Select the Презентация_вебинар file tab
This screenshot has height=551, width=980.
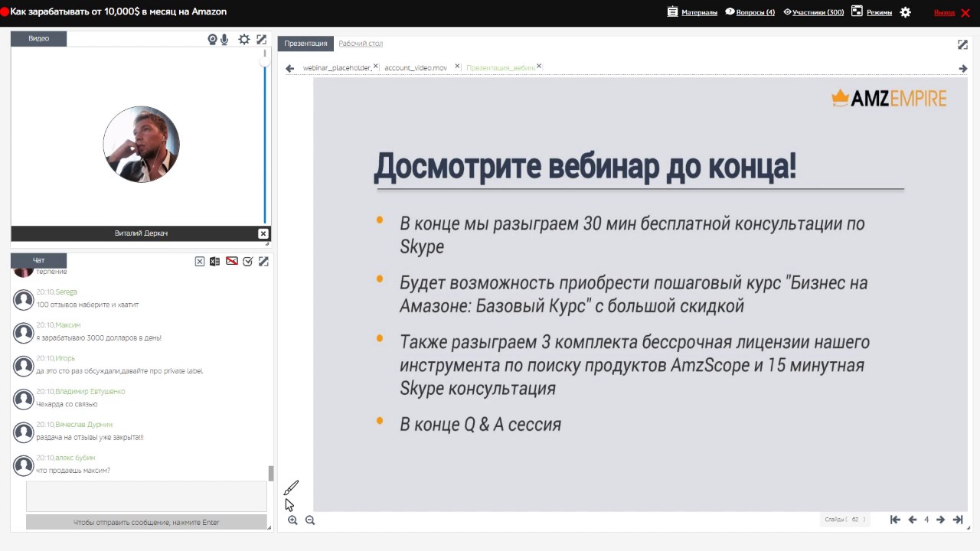501,68
